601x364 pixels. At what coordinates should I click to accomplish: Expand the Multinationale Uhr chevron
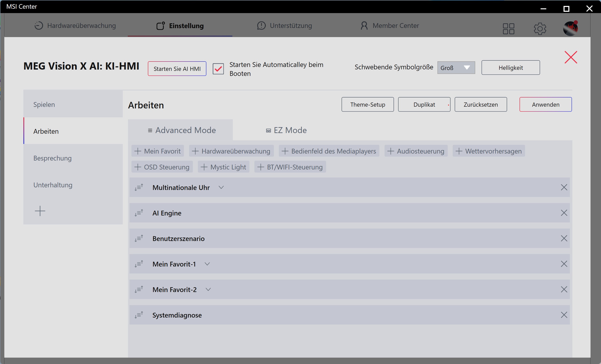[221, 187]
